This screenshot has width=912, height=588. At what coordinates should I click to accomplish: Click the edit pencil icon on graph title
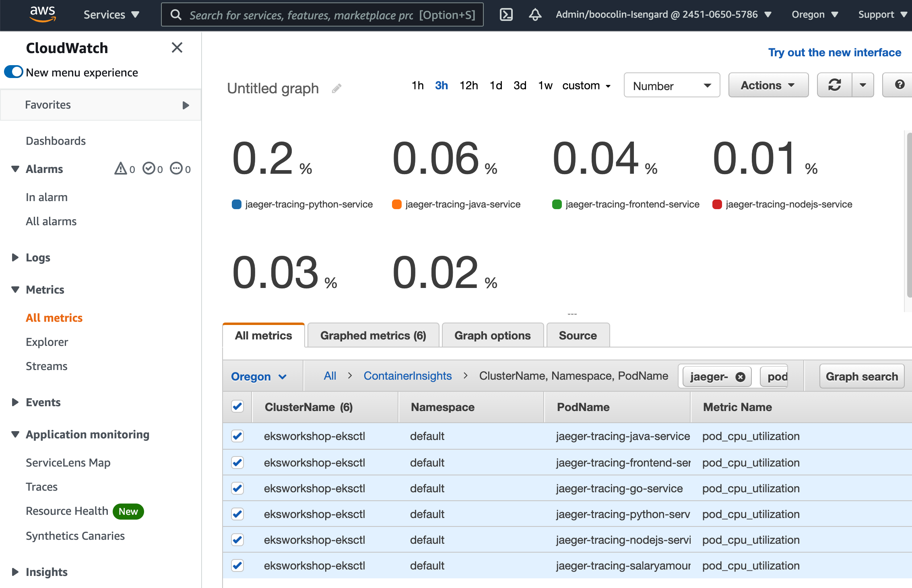pos(338,87)
